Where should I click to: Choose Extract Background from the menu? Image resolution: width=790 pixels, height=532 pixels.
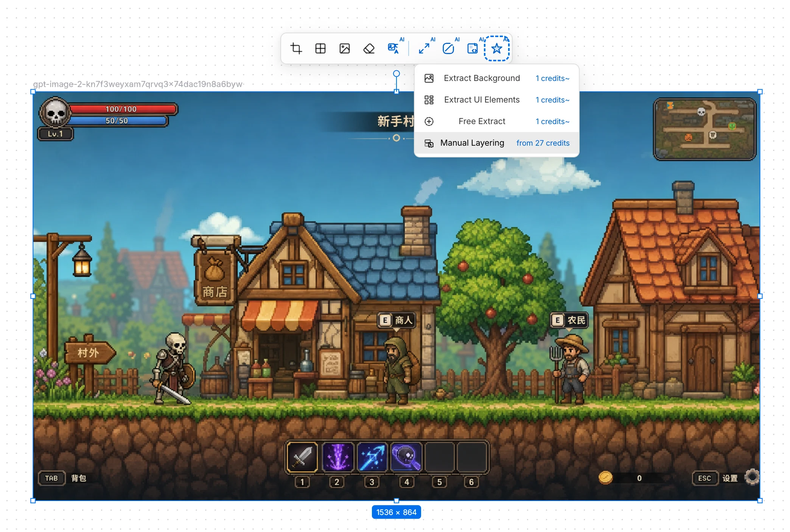497,78
